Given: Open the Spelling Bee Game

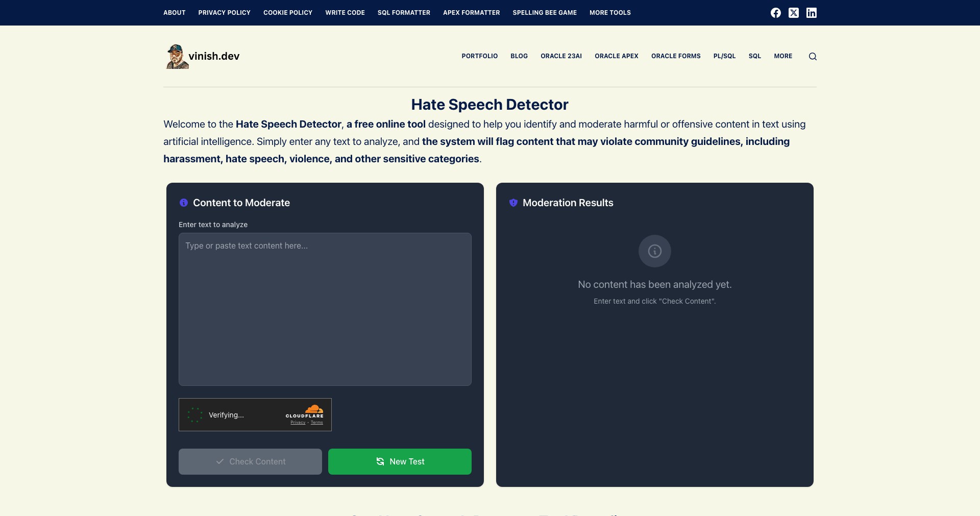Looking at the screenshot, I should (545, 13).
